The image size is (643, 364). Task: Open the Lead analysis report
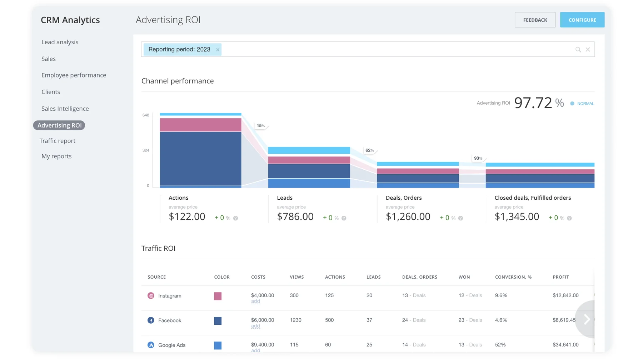[x=60, y=42]
